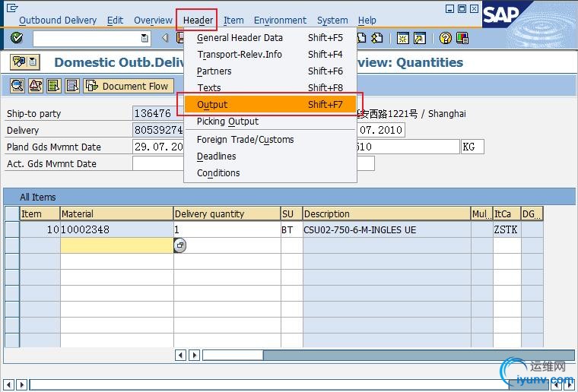Open the Environment menu

pos(280,21)
